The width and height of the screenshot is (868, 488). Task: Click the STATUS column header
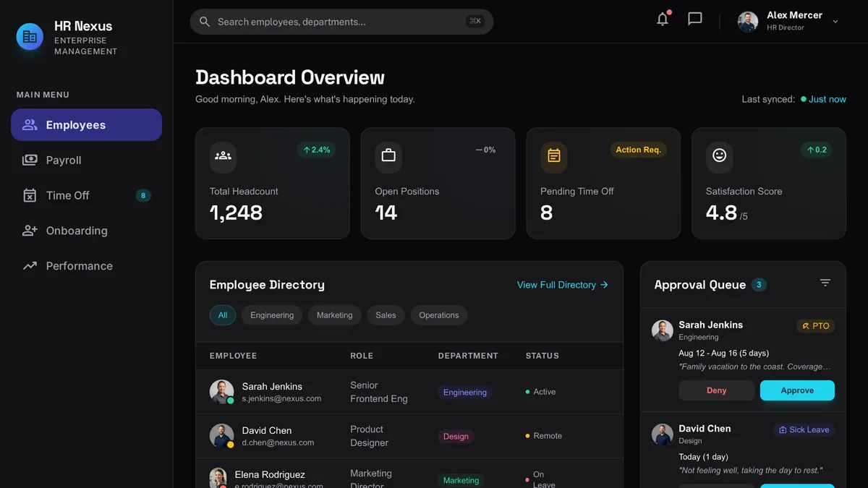pos(542,356)
